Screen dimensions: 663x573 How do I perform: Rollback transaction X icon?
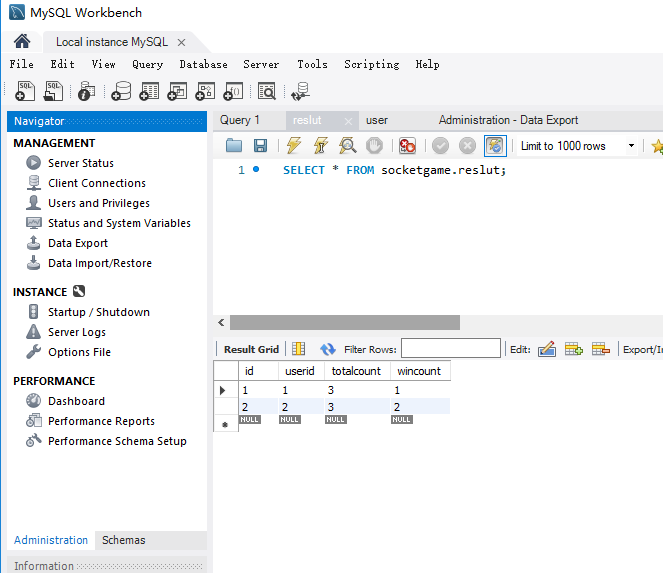tap(467, 145)
